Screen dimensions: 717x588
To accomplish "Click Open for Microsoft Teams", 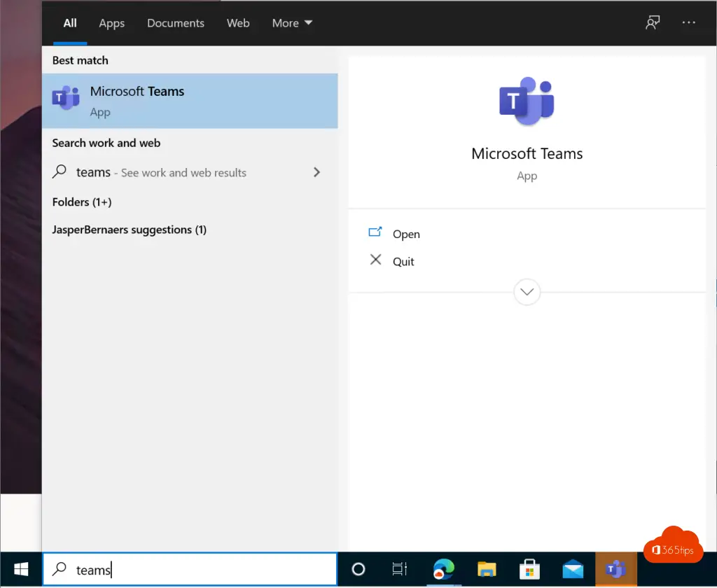I will pos(405,234).
